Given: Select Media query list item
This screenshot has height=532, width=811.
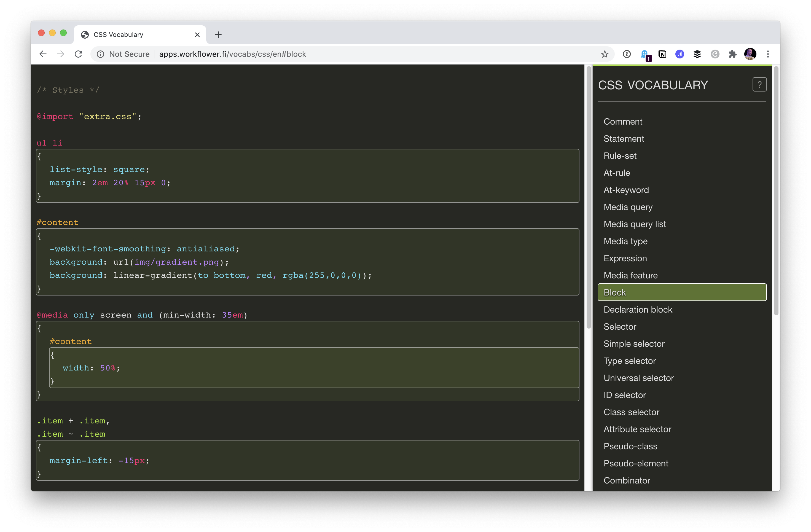Looking at the screenshot, I should pos(635,224).
